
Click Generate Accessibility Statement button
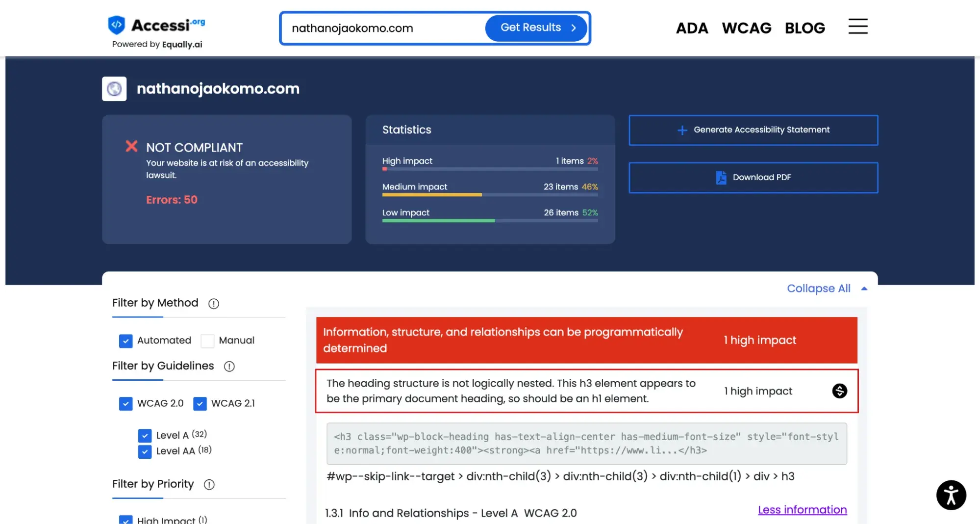coord(753,130)
